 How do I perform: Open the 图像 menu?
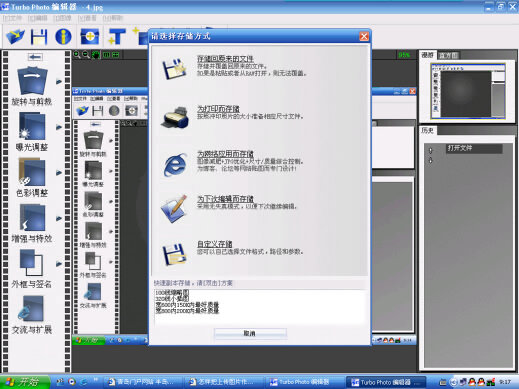[x=62, y=18]
